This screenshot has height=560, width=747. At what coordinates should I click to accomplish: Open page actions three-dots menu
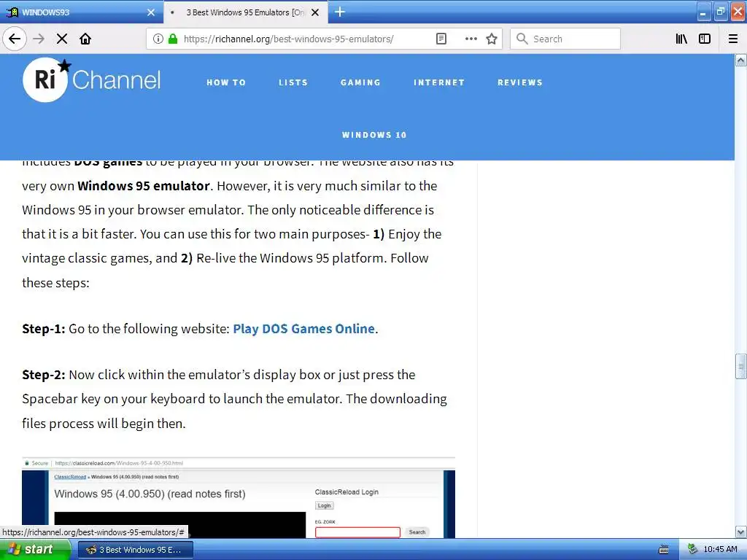click(x=471, y=39)
